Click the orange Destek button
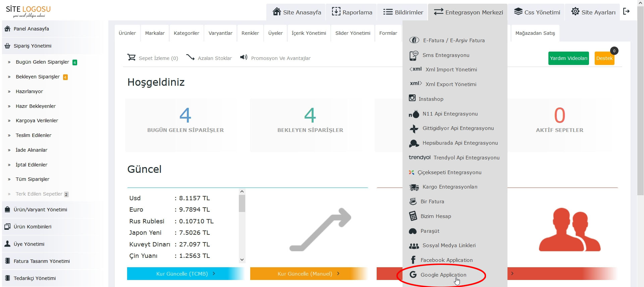Image resolution: width=644 pixels, height=287 pixels. click(604, 58)
